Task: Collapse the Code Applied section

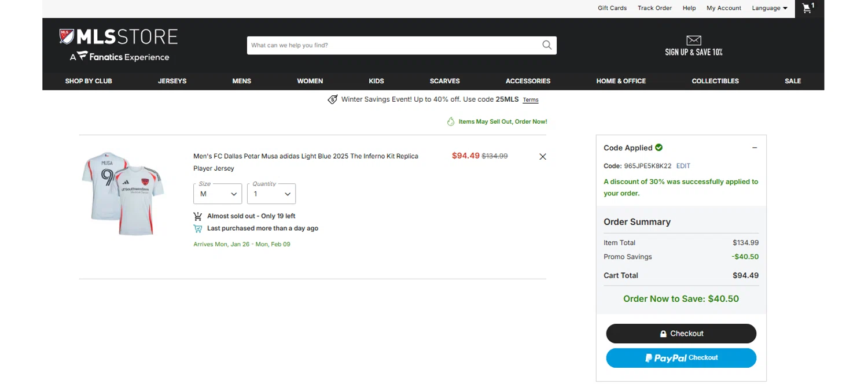Action: tap(755, 148)
